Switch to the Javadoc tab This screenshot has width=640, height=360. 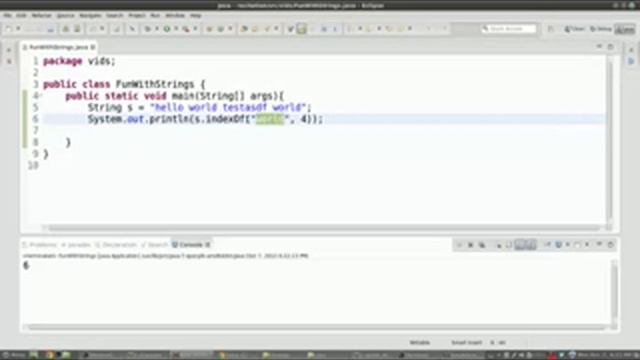coord(76,245)
